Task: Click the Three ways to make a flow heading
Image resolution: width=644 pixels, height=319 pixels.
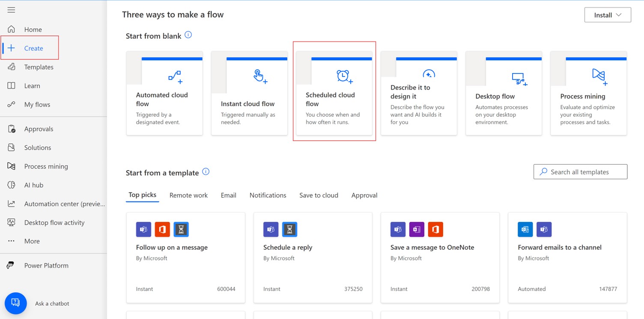Action: 173,15
